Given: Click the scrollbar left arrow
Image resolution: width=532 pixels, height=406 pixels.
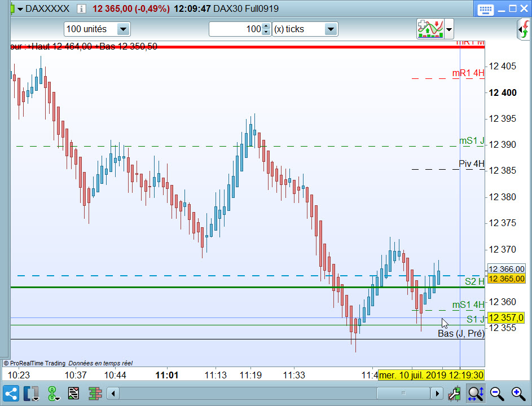Looking at the screenshot, I should click(x=113, y=394).
